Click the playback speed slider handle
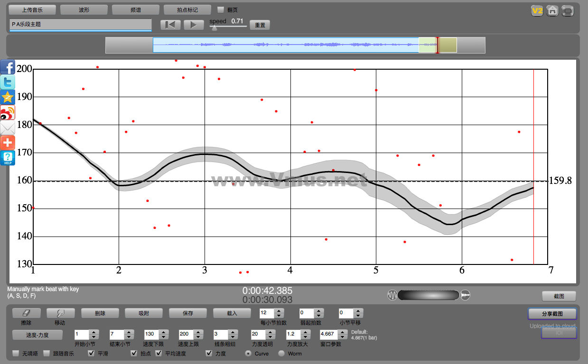588x364 pixels. point(215,27)
